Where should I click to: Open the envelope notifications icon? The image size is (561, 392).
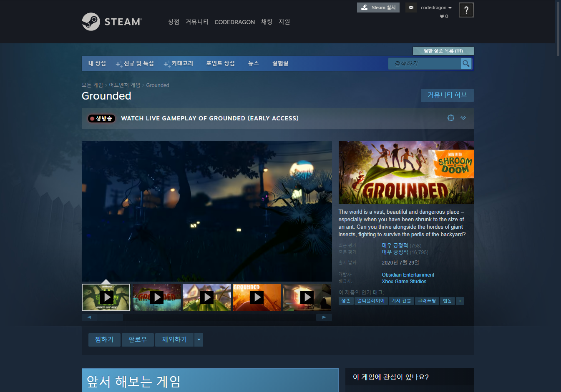pyautogui.click(x=411, y=7)
